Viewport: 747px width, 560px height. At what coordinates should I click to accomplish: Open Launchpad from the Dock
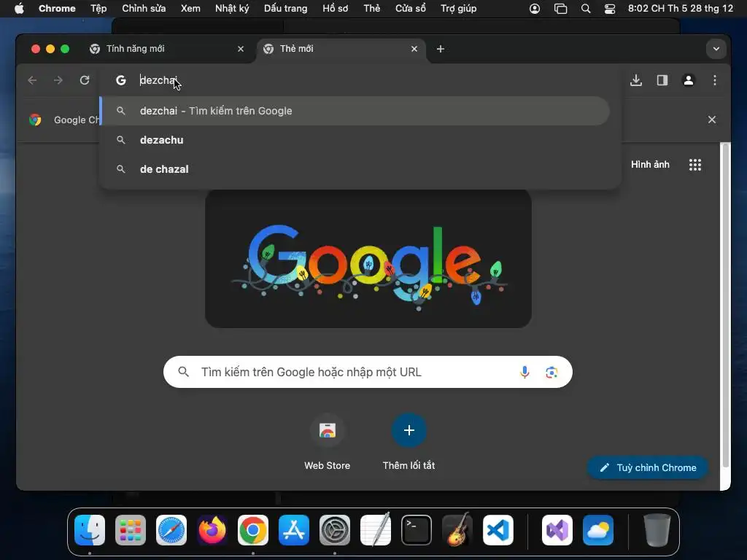click(x=131, y=530)
